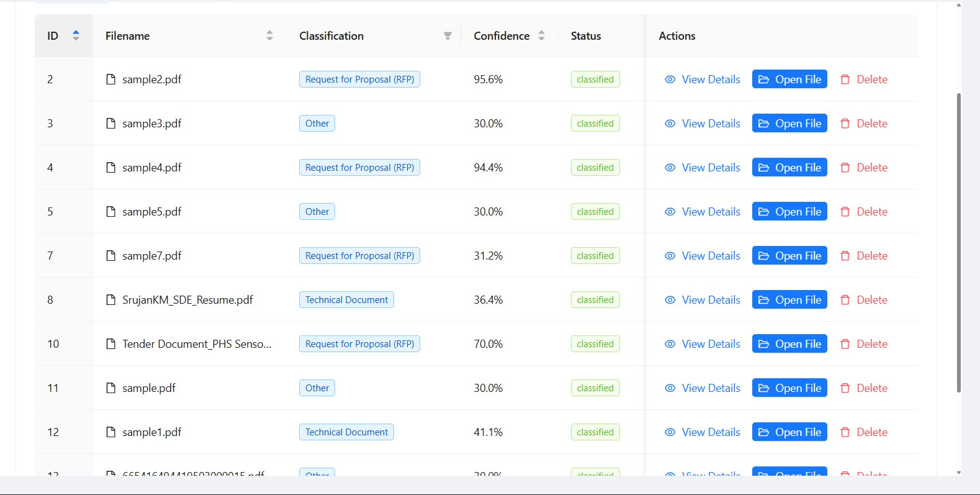This screenshot has width=980, height=495.
Task: Delete the sample5.pdf entry
Action: pos(863,211)
